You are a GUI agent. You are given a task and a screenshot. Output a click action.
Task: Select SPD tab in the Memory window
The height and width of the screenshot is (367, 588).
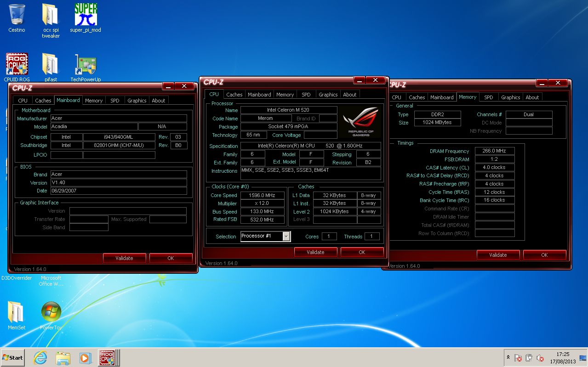pyautogui.click(x=489, y=97)
